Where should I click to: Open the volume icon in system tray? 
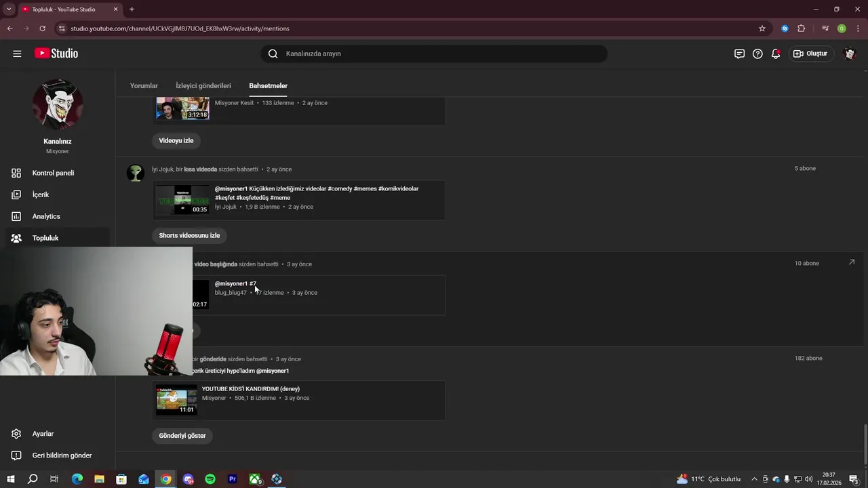pyautogui.click(x=809, y=479)
